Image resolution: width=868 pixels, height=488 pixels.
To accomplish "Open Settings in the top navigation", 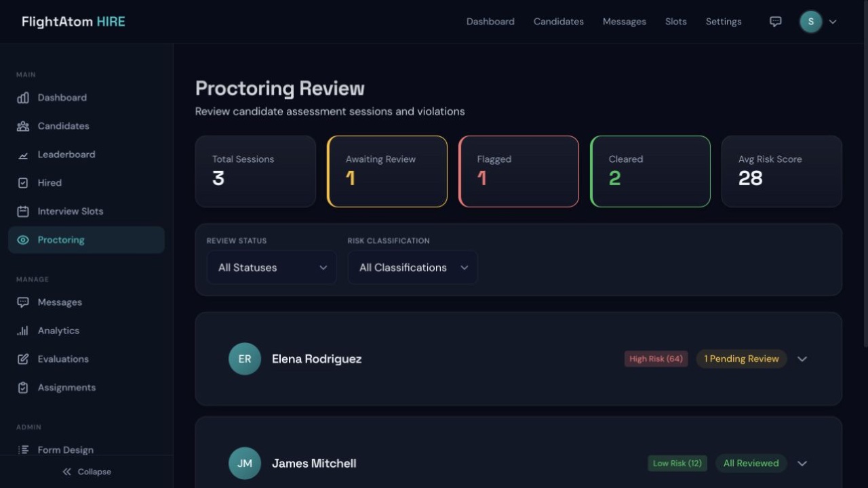I will coord(724,22).
